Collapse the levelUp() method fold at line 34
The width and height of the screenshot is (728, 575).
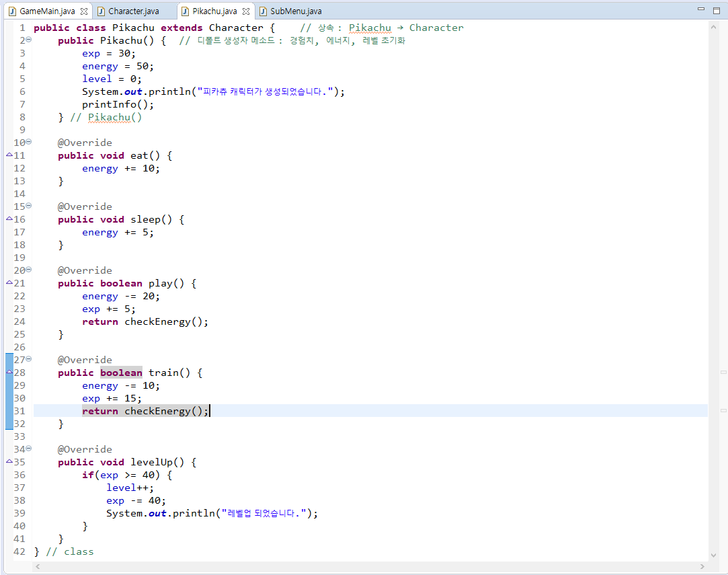pos(29,448)
